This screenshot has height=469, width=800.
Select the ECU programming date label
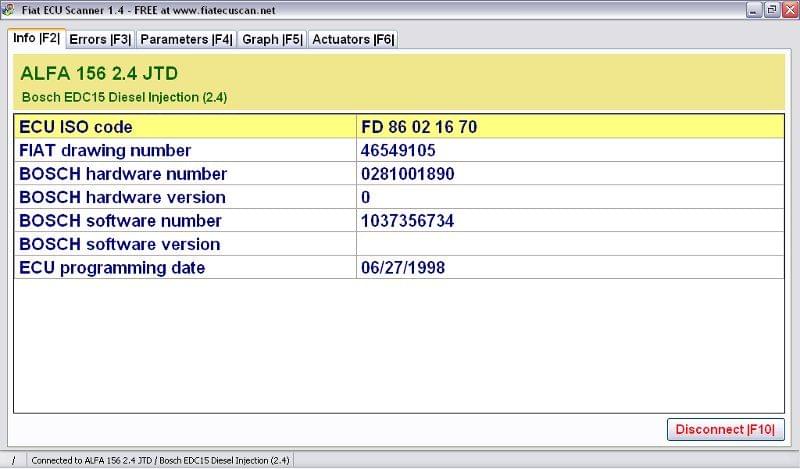click(x=112, y=268)
